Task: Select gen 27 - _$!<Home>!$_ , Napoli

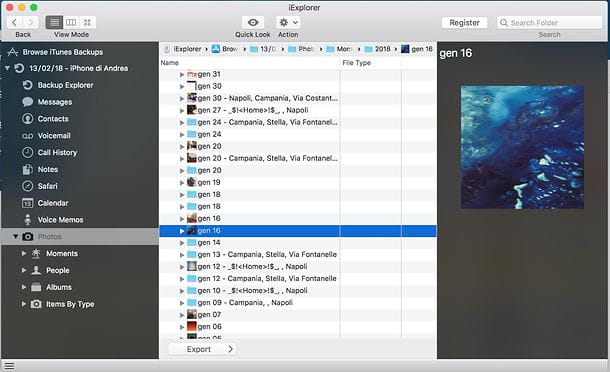Action: pos(253,110)
